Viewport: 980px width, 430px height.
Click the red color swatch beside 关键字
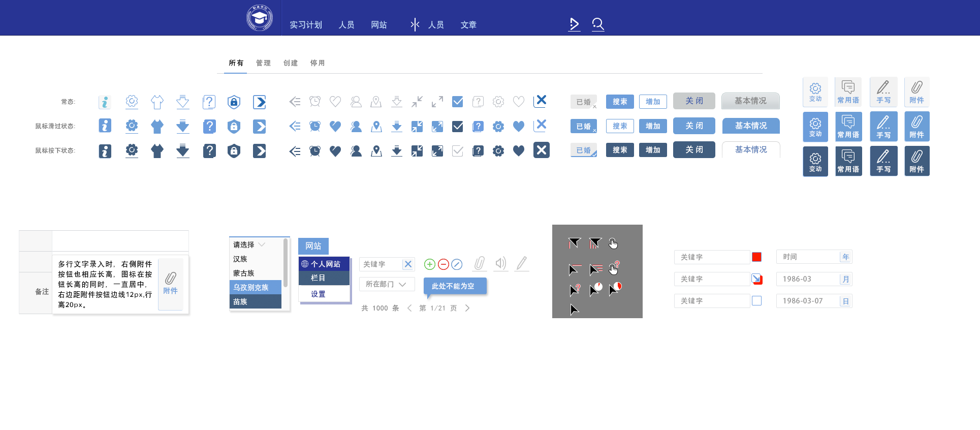pos(756,257)
